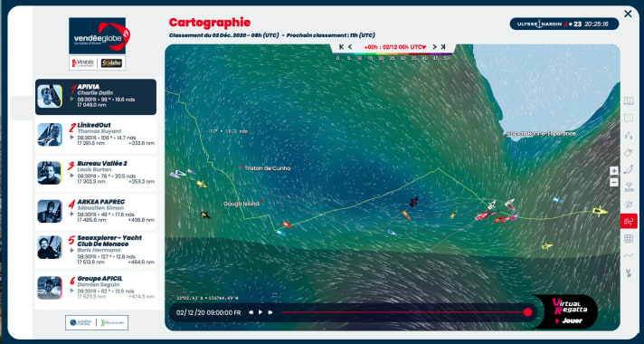Click the Virtual Regatta Jouer button
This screenshot has height=344, width=644.
coord(570,311)
